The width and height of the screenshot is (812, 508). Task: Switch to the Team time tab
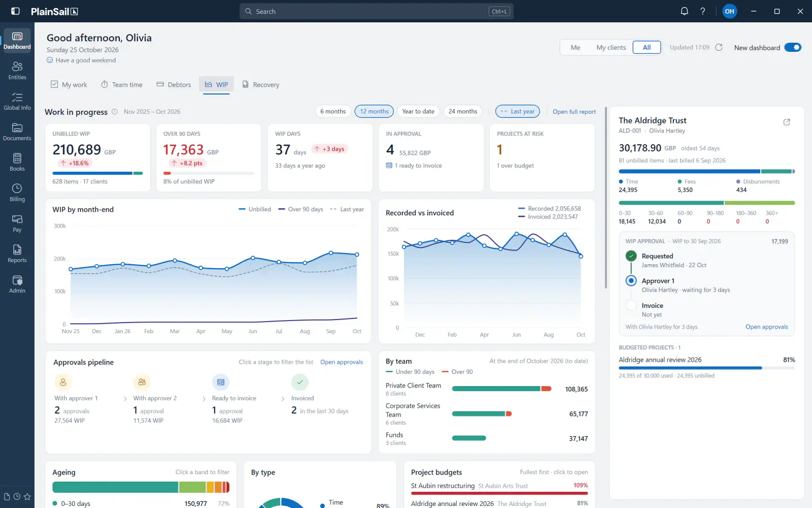pyautogui.click(x=122, y=85)
